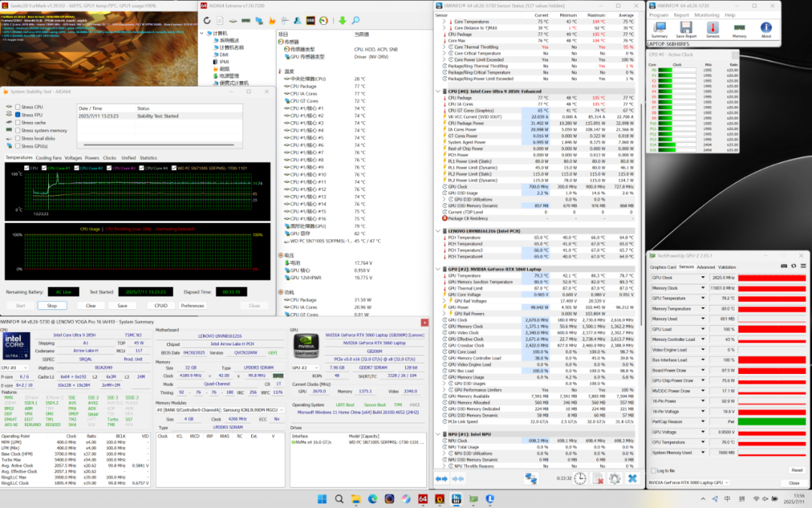
Task: Enable the Stress system memory checkbox
Action: point(17,131)
